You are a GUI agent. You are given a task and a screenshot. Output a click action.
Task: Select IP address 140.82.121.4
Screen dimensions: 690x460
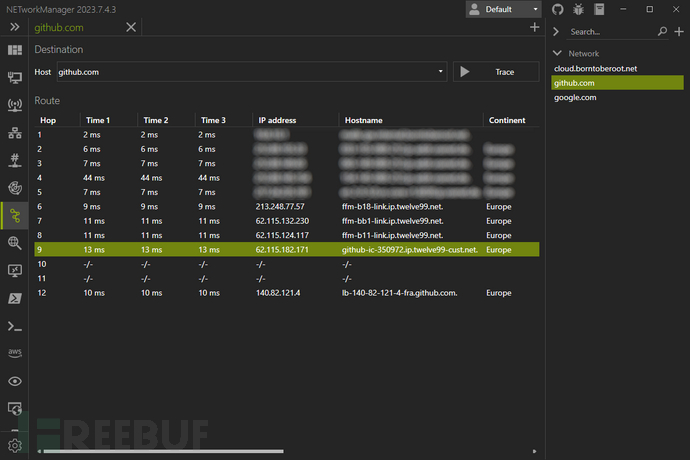click(278, 293)
